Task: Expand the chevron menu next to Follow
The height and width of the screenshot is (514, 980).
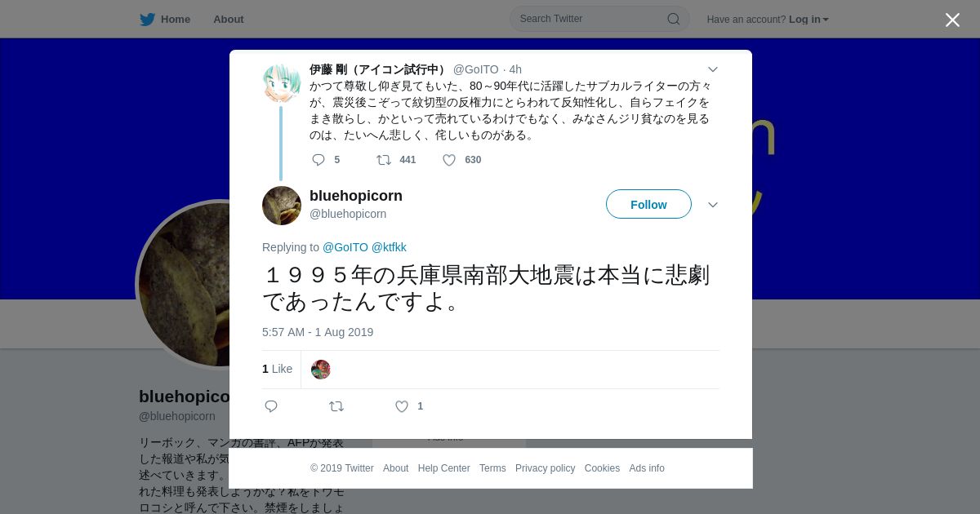Action: coord(712,205)
